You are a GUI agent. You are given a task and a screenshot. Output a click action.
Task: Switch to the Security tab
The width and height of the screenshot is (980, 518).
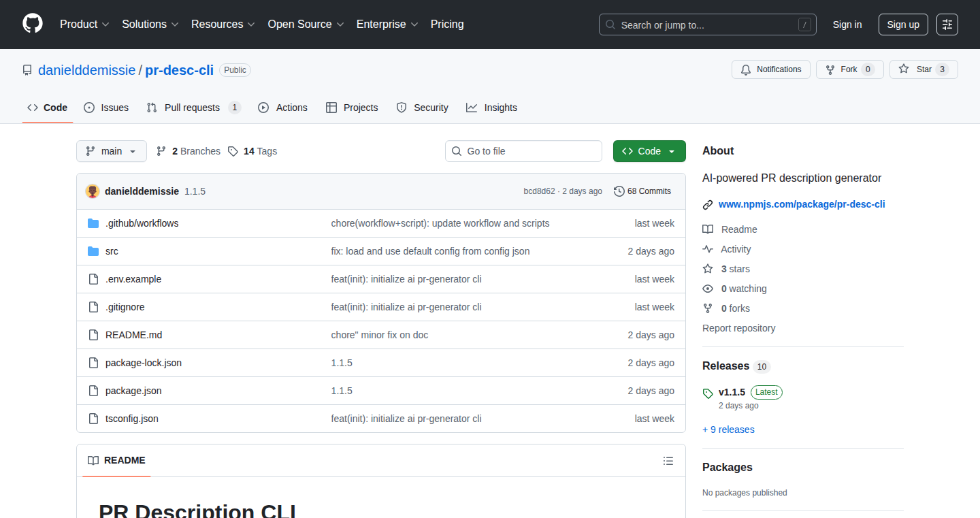click(422, 108)
